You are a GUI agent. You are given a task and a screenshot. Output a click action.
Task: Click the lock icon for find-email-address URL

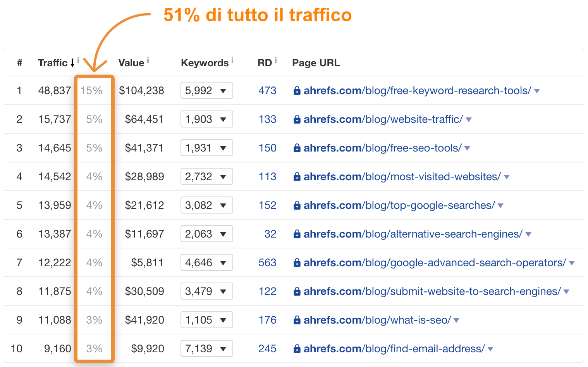point(297,349)
